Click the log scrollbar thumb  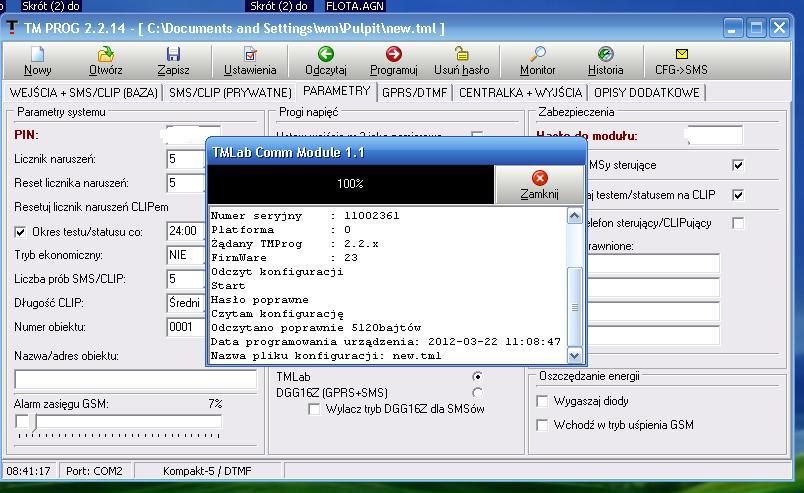pos(574,307)
